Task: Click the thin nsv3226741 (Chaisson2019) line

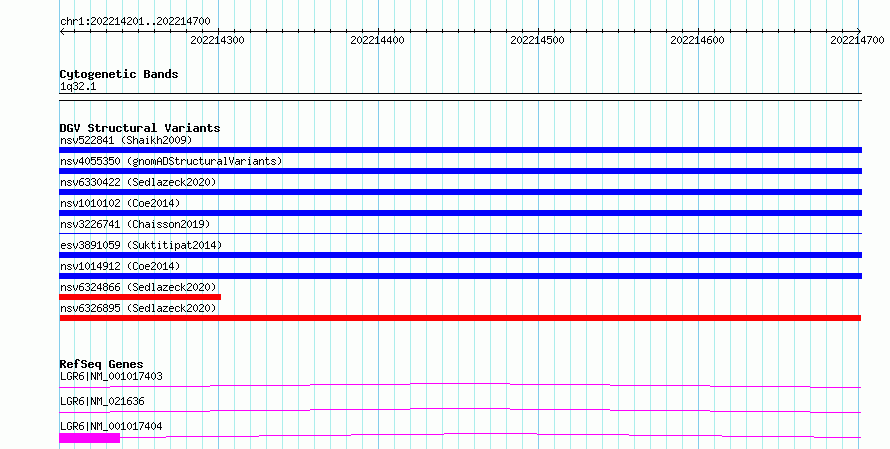Action: (x=460, y=233)
